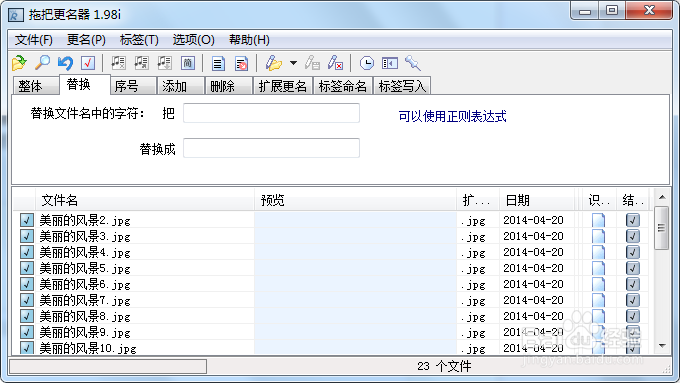This screenshot has height=383, width=680.
Task: Uncheck the box for 美丽的风景2.jpg
Action: [x=26, y=220]
